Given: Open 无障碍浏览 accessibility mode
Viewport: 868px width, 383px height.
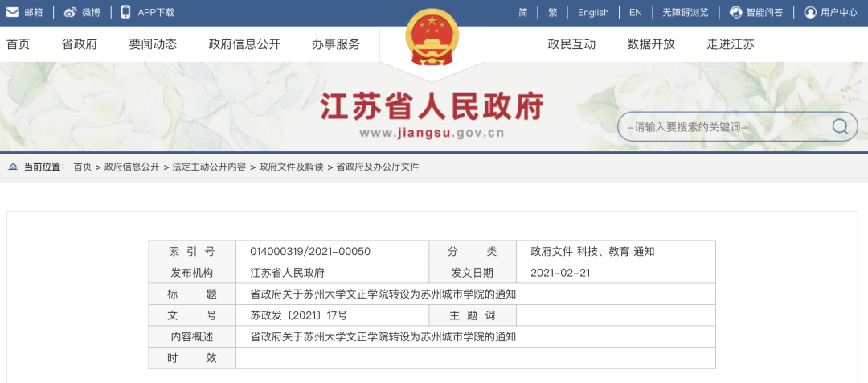Looking at the screenshot, I should tap(686, 12).
